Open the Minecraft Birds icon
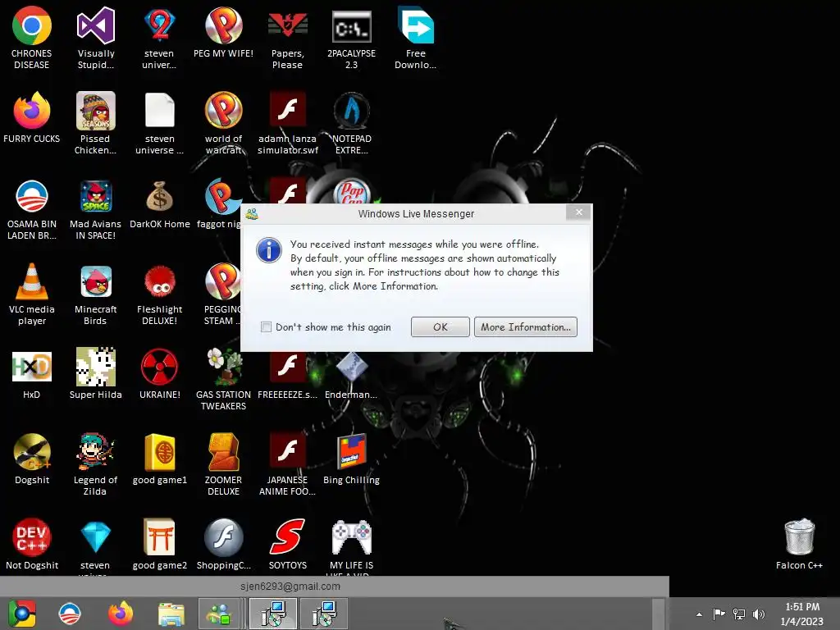 coord(95,294)
